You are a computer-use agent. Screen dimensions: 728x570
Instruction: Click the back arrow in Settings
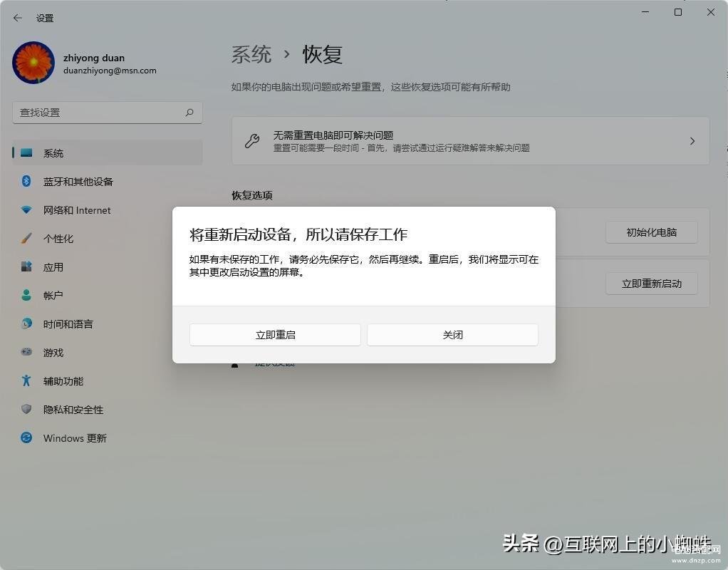pos(18,18)
